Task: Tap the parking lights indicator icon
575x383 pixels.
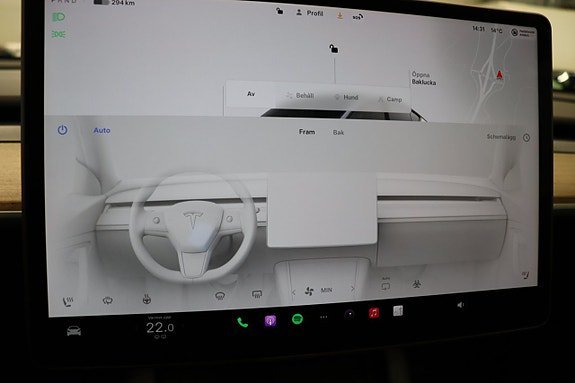Action: (58, 34)
